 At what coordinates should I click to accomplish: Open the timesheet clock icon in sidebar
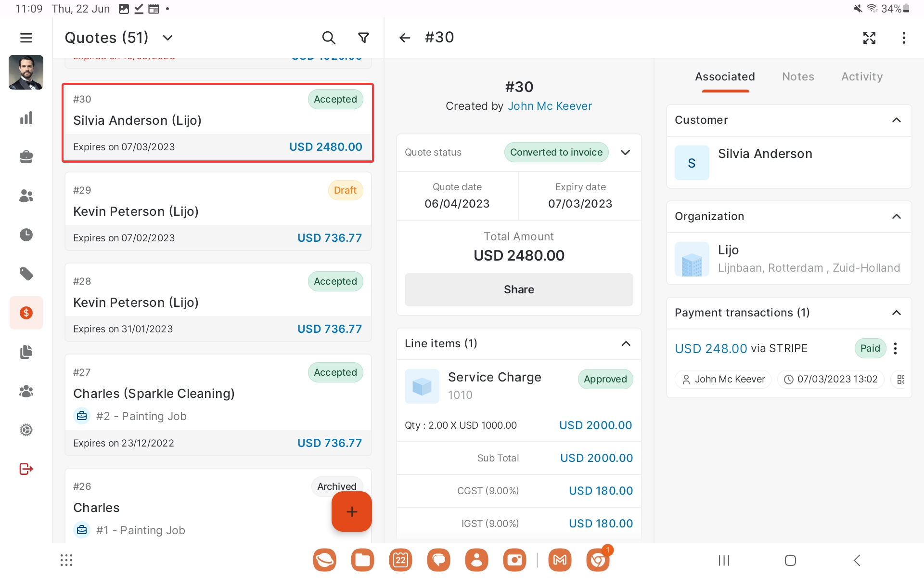[26, 235]
